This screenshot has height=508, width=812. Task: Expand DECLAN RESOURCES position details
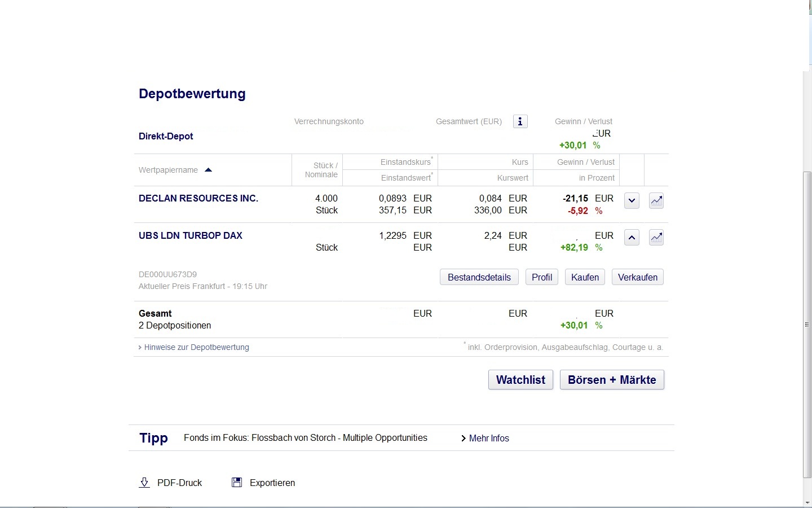coord(631,200)
